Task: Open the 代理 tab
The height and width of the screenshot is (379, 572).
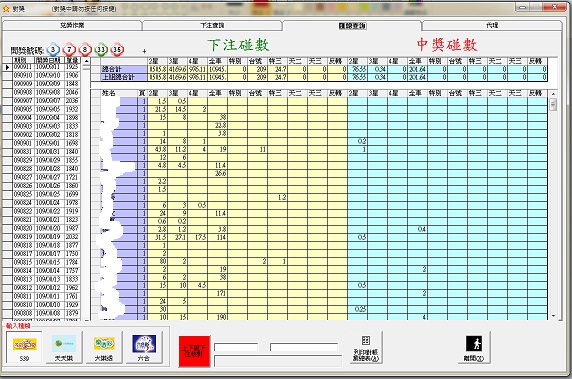Action: point(492,25)
